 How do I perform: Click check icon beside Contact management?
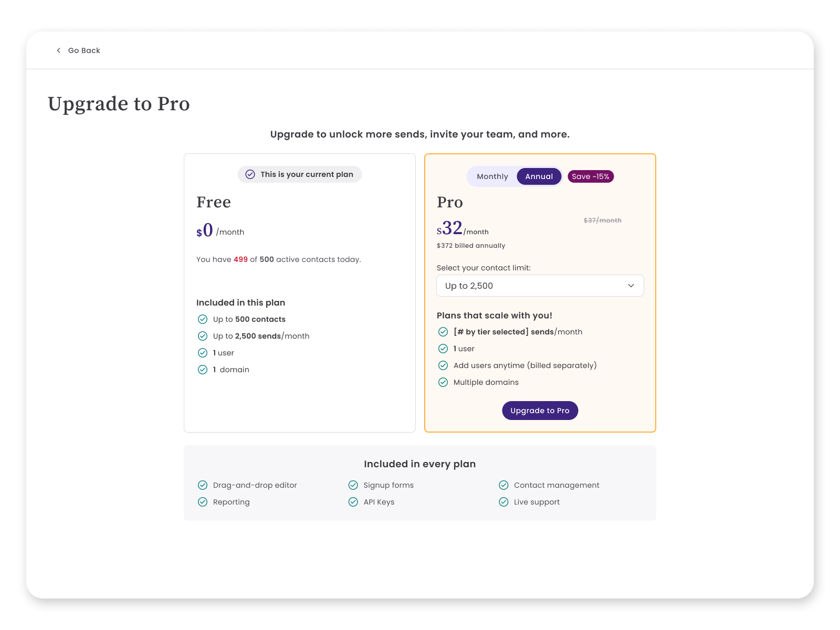(503, 485)
